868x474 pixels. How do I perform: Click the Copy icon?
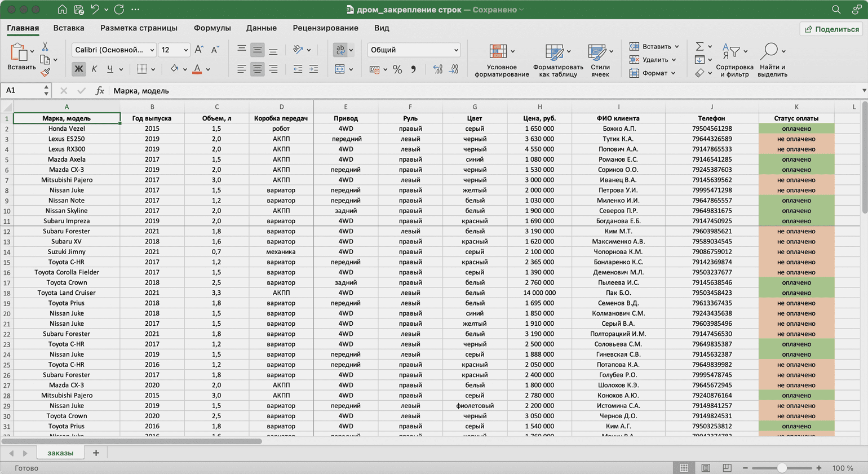[x=45, y=60]
